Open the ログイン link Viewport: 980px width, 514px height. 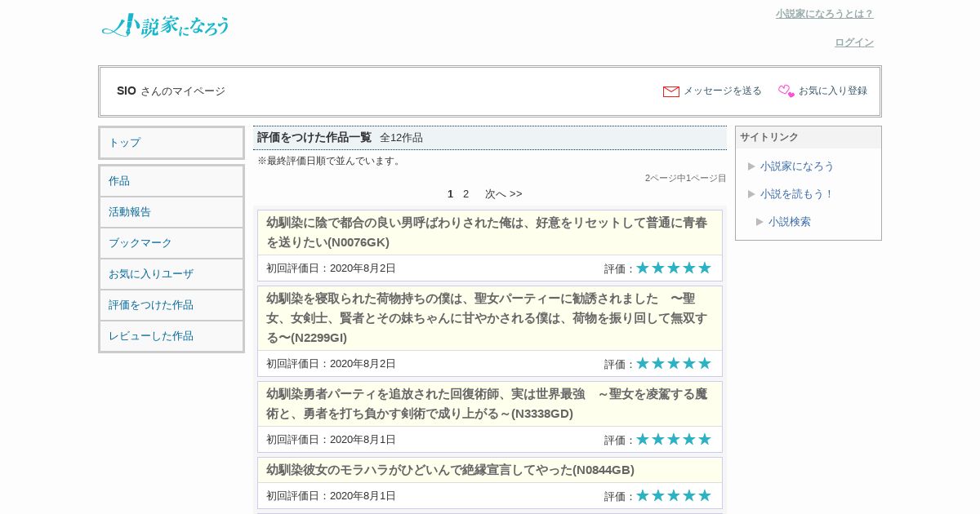pos(854,42)
